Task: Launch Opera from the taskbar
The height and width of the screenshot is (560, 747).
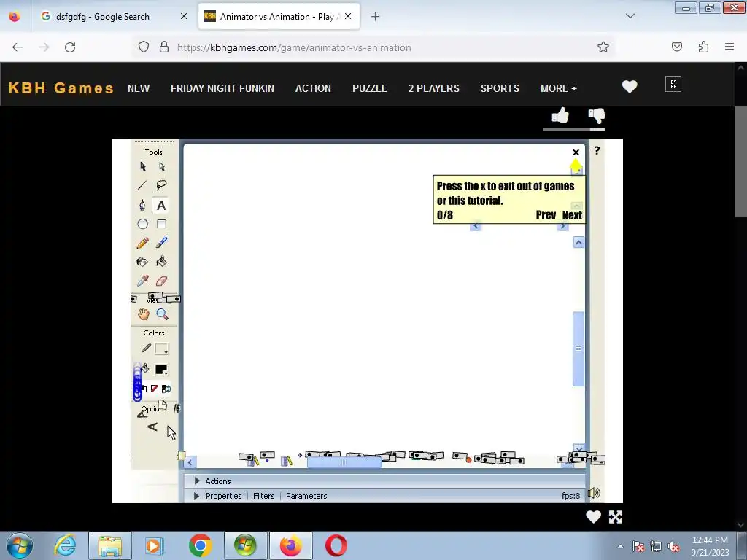Action: 336,545
